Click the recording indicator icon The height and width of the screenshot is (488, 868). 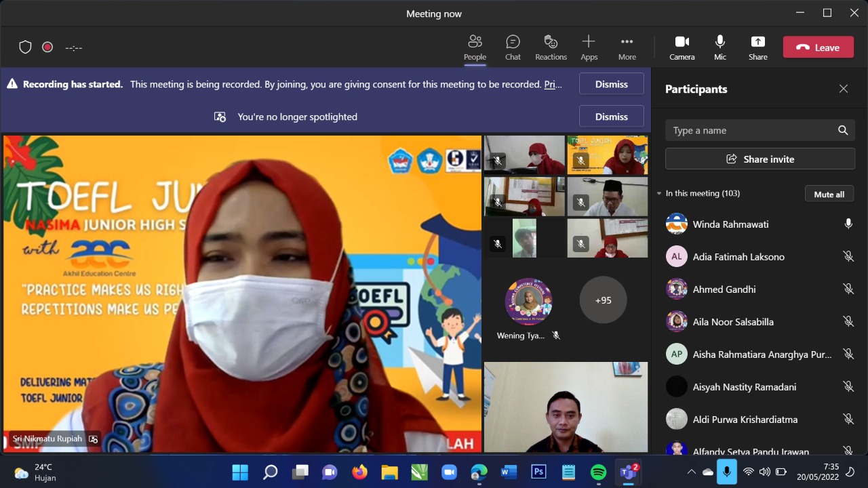point(47,47)
